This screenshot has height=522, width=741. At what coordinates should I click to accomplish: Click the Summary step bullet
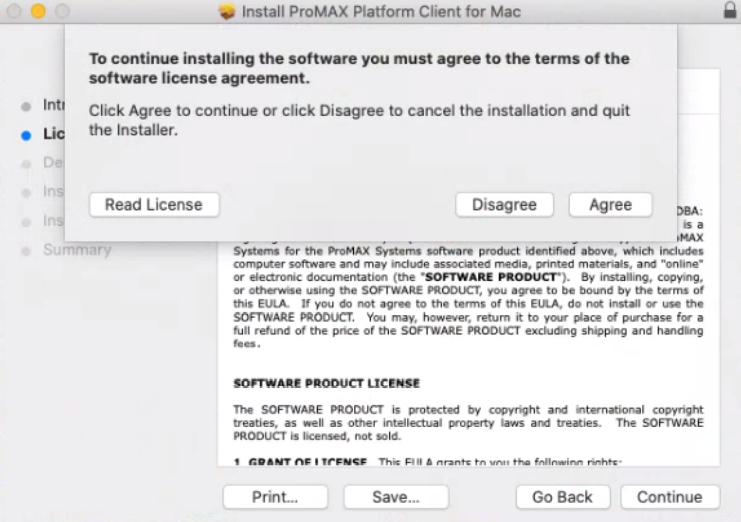tap(26, 251)
